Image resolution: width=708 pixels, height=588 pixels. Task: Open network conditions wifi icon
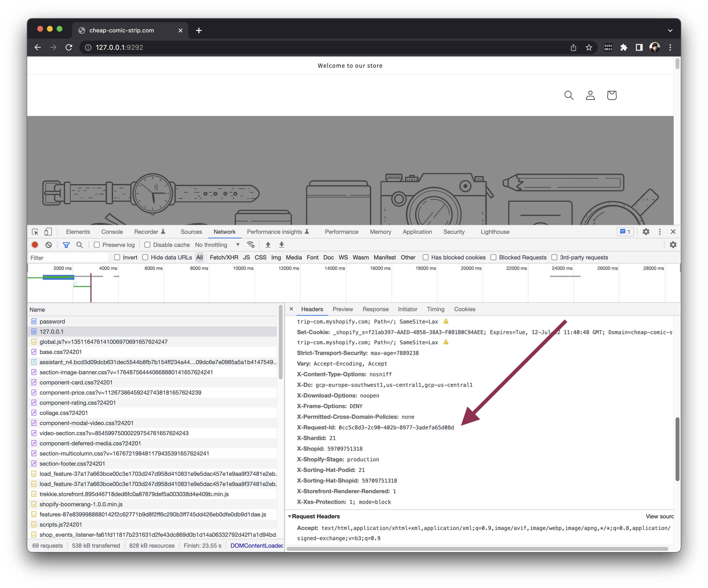click(250, 245)
